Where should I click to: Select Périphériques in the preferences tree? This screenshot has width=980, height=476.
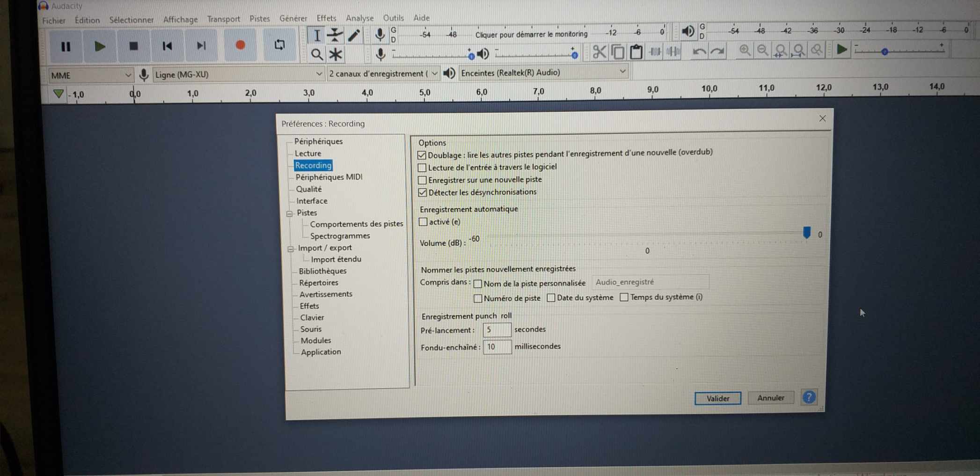tap(318, 141)
